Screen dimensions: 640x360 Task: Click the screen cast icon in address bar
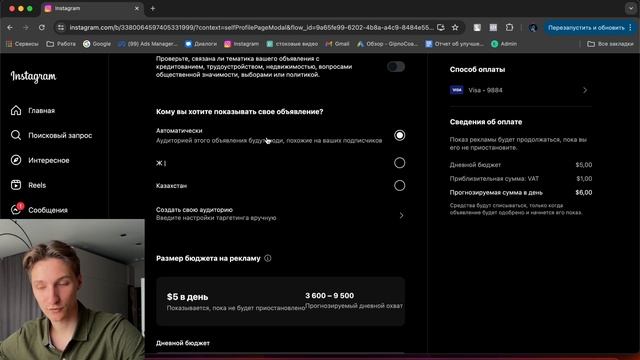click(x=441, y=27)
